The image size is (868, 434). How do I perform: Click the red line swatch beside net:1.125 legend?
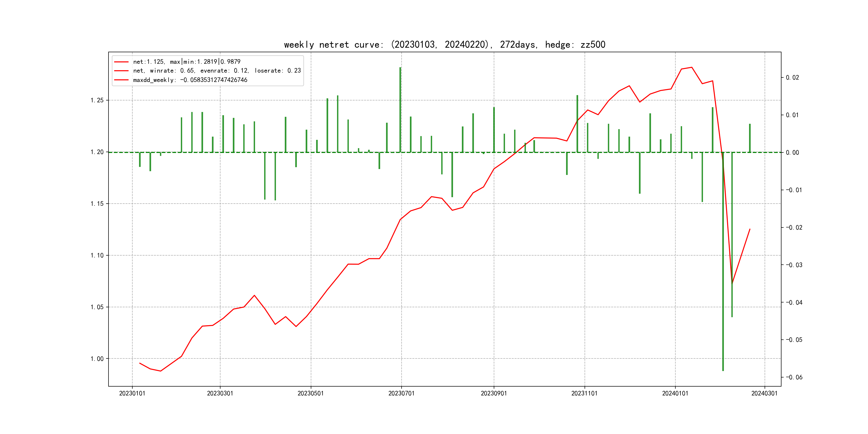tap(121, 62)
